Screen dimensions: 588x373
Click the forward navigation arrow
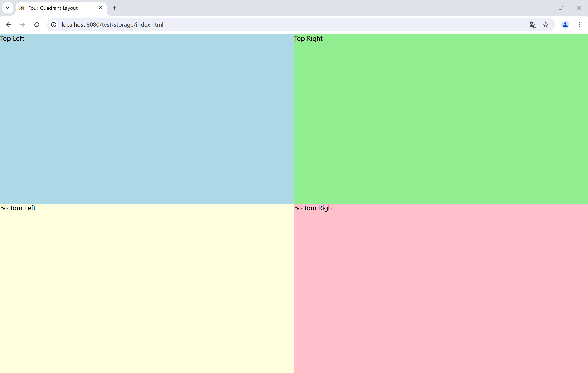click(x=23, y=25)
